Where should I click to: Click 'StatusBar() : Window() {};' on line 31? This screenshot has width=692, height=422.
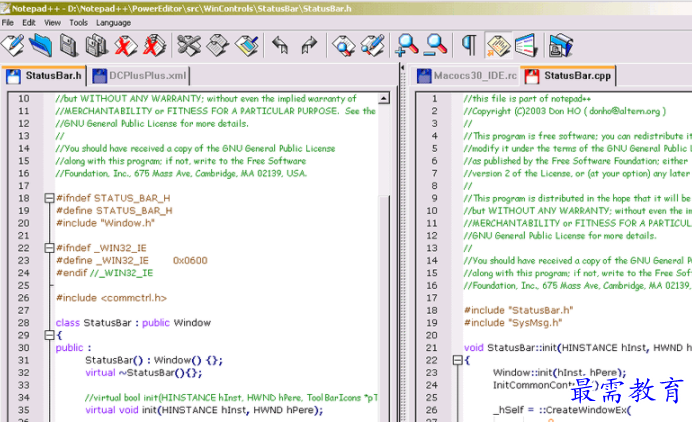(154, 360)
